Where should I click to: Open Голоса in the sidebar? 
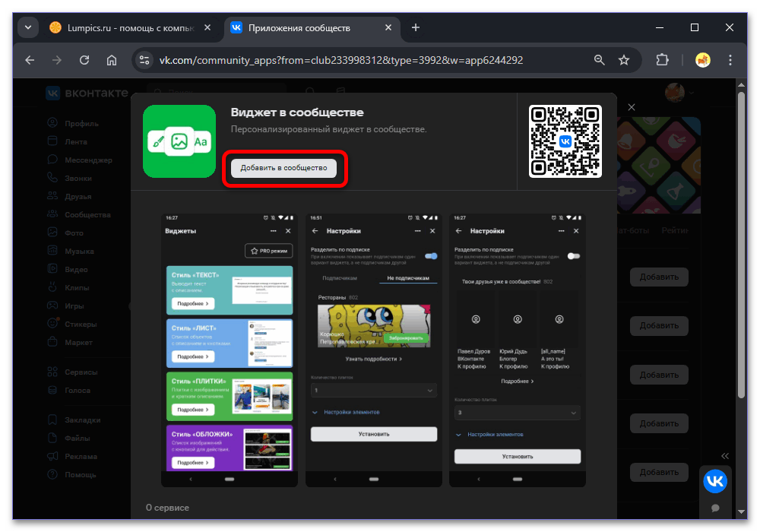(x=69, y=390)
